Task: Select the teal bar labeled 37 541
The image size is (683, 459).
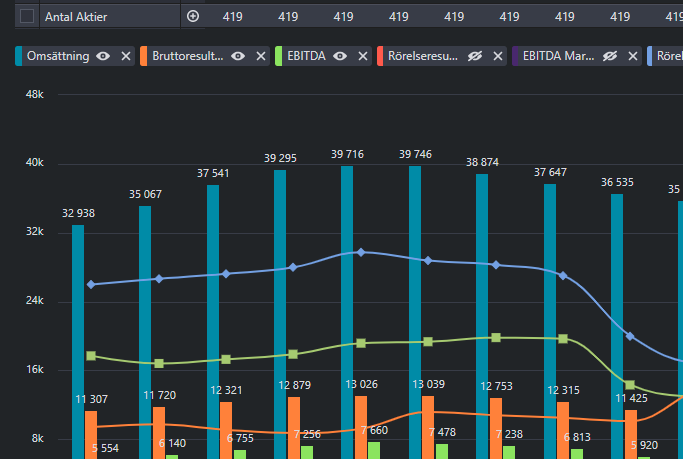Action: tap(213, 322)
